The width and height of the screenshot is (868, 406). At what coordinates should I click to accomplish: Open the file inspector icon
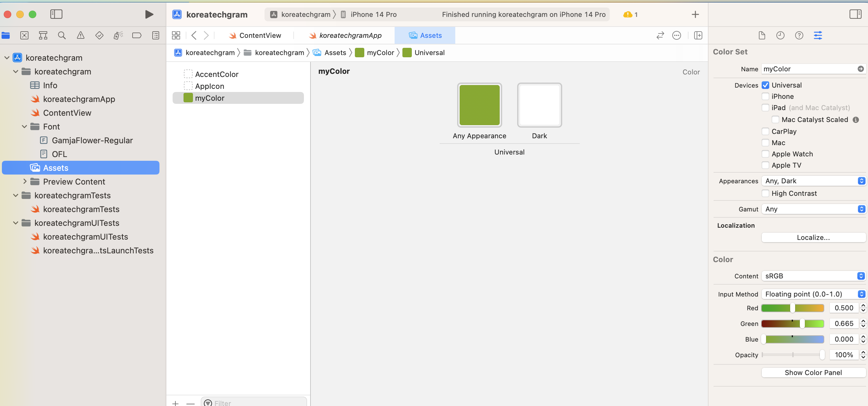[x=762, y=35]
